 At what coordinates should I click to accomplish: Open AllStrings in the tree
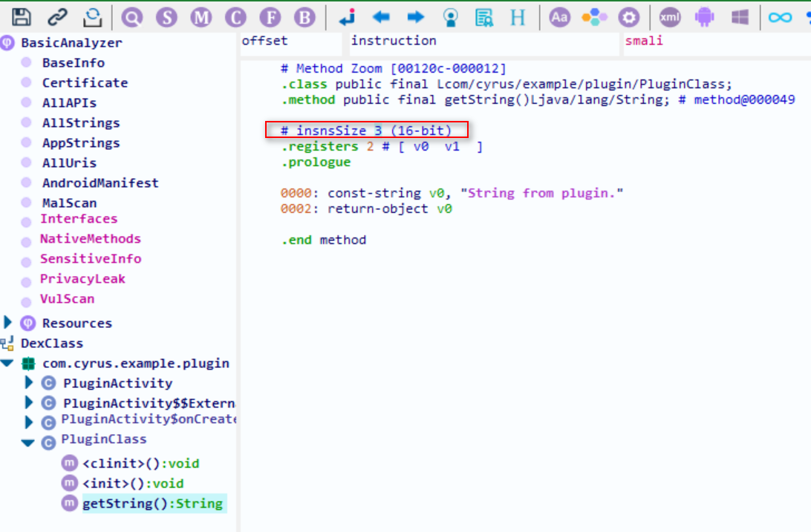point(81,123)
